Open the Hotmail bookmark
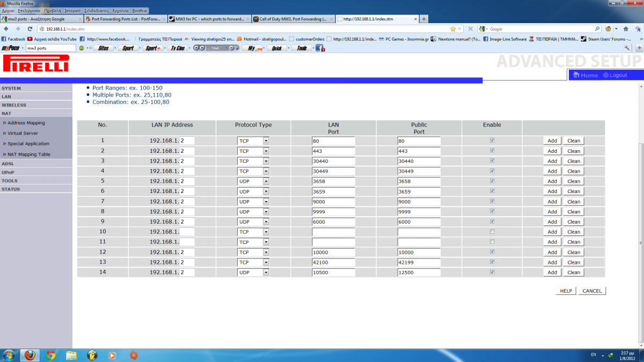This screenshot has width=644, height=362. click(x=262, y=39)
